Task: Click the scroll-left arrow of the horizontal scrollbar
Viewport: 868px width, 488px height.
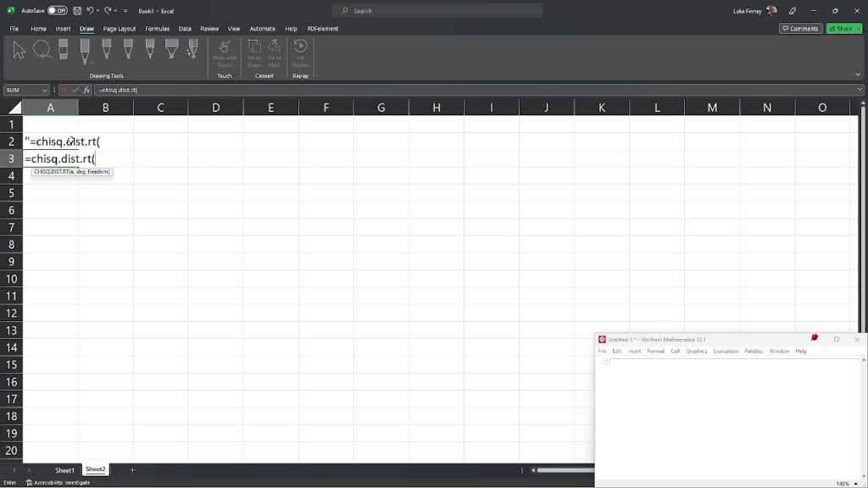Action: [x=533, y=470]
